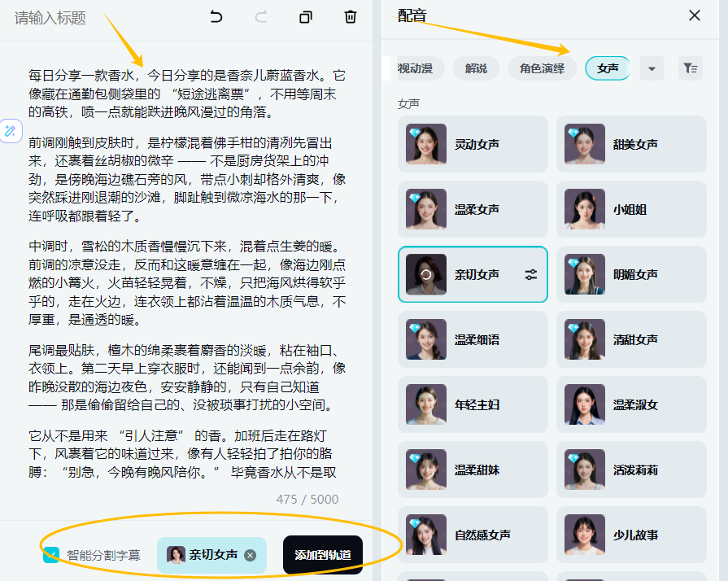Image resolution: width=728 pixels, height=581 pixels.
Task: Remove the selected 亲切女声 chip
Action: click(x=251, y=555)
